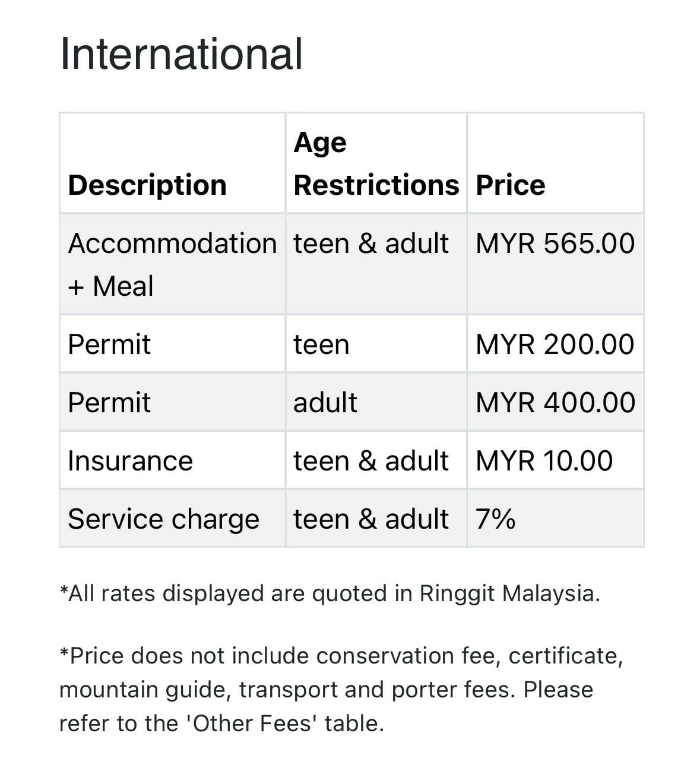Click the International heading
700x774 pixels.
click(x=181, y=53)
